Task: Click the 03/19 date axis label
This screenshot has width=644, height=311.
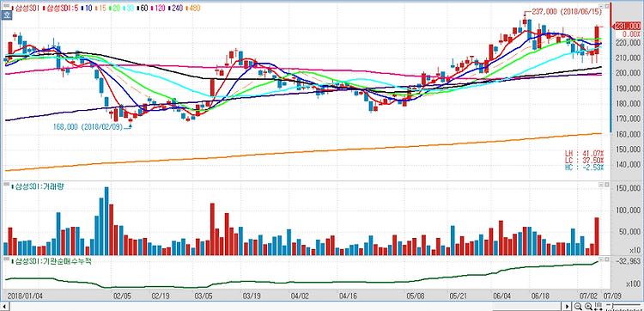Action: click(x=252, y=296)
